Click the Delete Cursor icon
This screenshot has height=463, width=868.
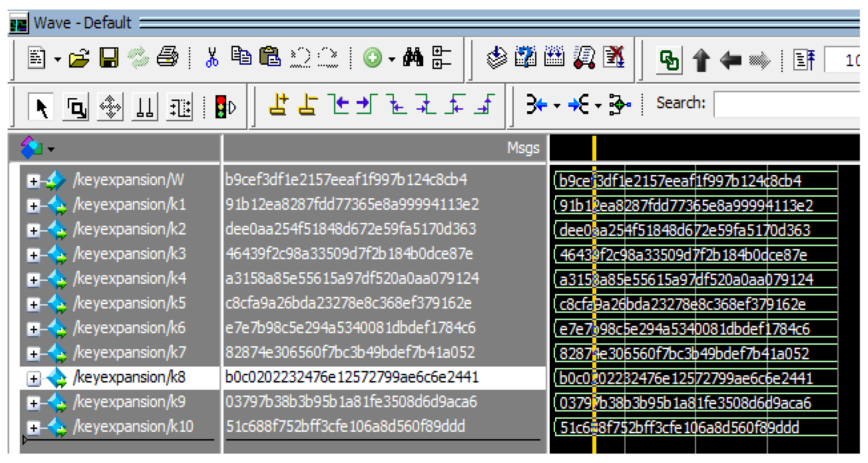tap(307, 104)
